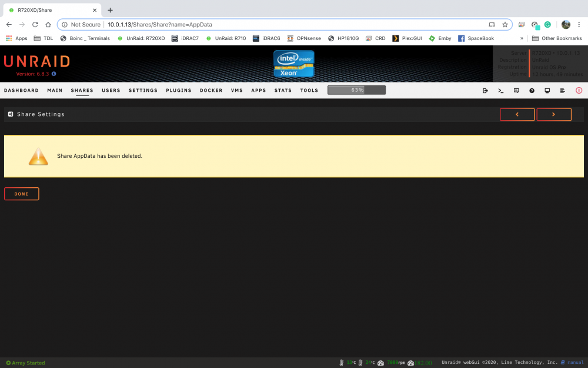The height and width of the screenshot is (368, 588).
Task: Click the Chrome profile avatar
Action: (x=566, y=24)
